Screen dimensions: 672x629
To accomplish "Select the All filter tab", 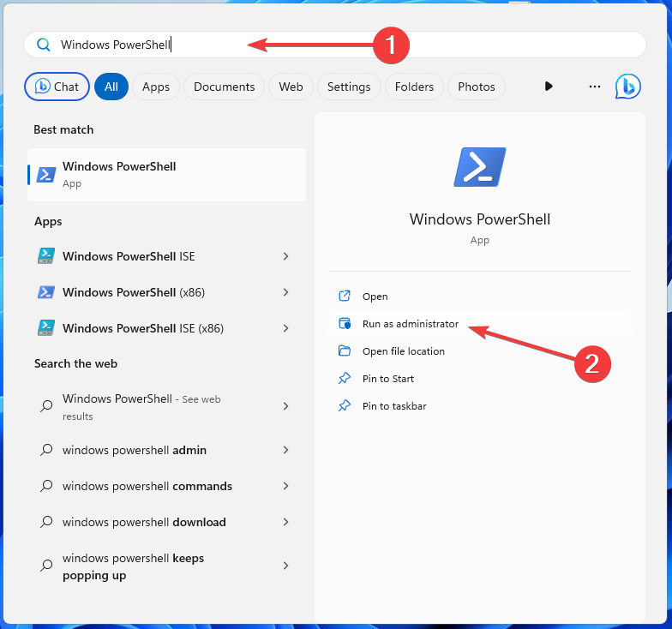I will 111,87.
